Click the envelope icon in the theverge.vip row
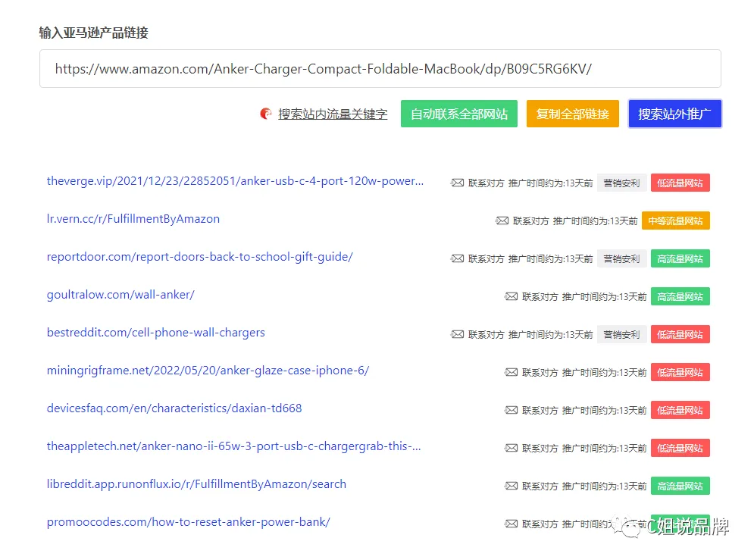This screenshot has height=560, width=754. [457, 183]
